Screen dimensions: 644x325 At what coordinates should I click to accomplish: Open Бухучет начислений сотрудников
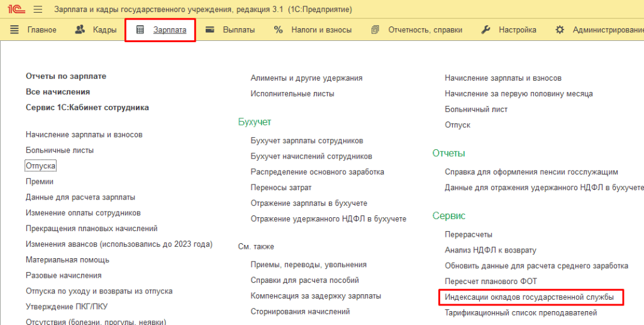pos(311,156)
